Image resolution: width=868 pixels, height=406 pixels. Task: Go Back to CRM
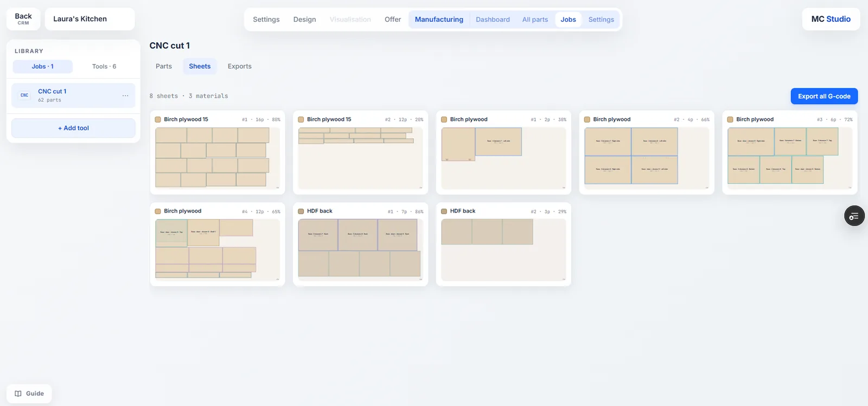pyautogui.click(x=23, y=19)
